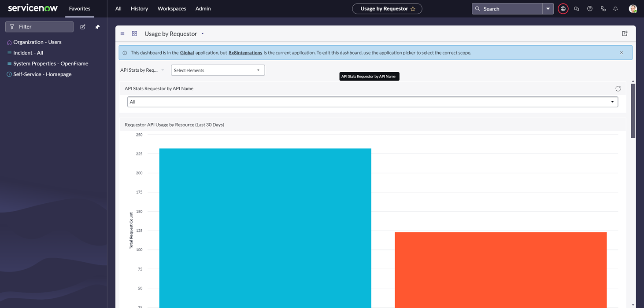Click the blue bar in chart
Viewport: 644px width, 308px height.
(x=265, y=228)
